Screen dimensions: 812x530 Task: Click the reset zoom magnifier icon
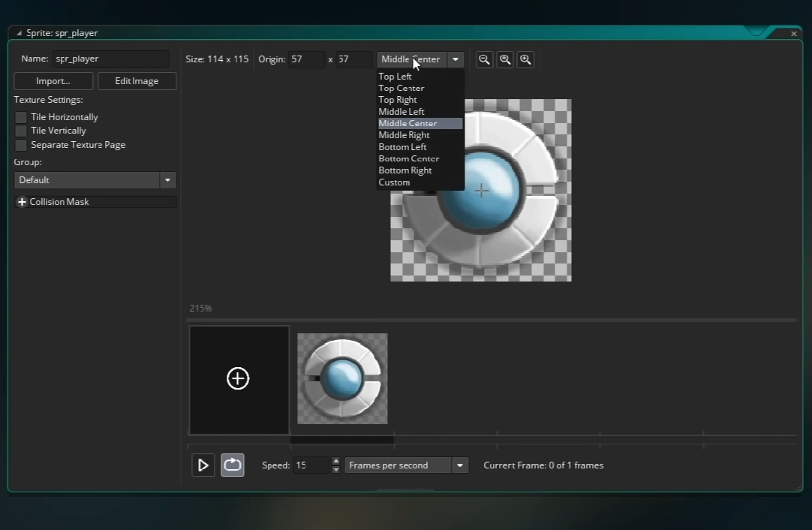pyautogui.click(x=505, y=59)
